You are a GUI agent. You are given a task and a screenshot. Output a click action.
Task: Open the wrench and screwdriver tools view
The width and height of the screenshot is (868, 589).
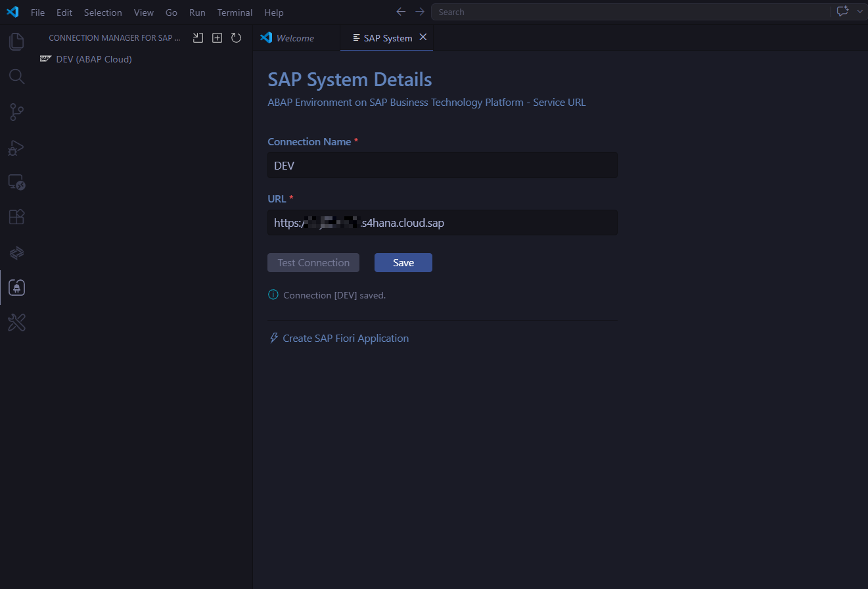(16, 322)
